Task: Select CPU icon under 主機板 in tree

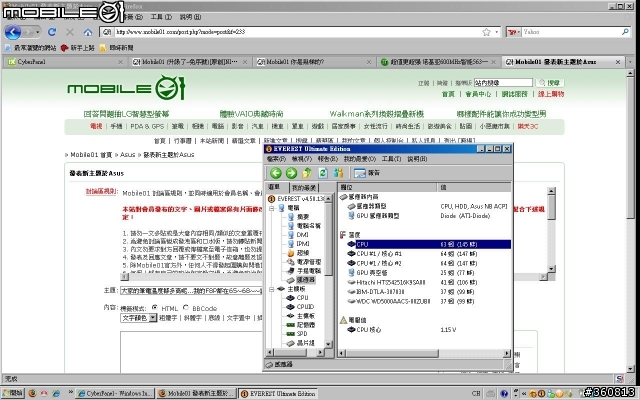Action: [297, 298]
